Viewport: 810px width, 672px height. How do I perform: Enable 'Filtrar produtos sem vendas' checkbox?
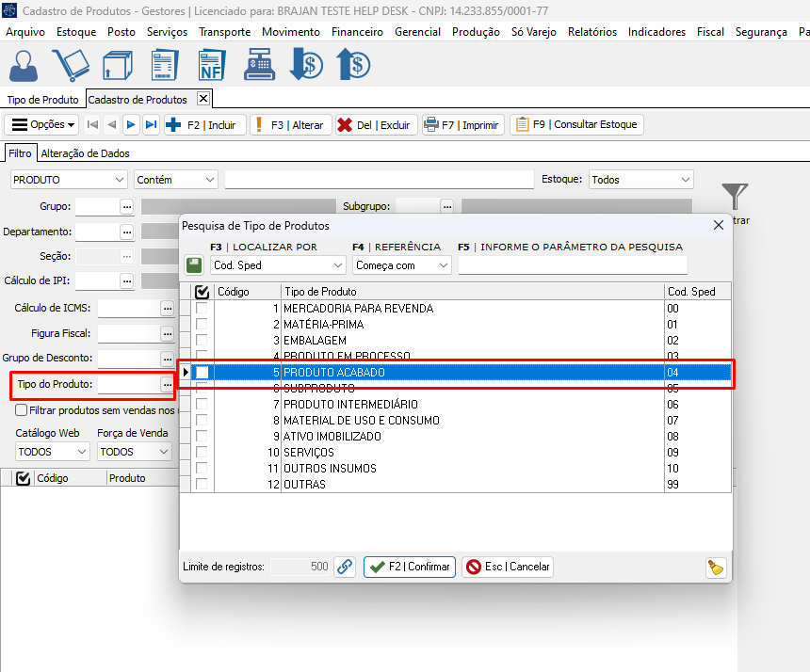point(22,410)
